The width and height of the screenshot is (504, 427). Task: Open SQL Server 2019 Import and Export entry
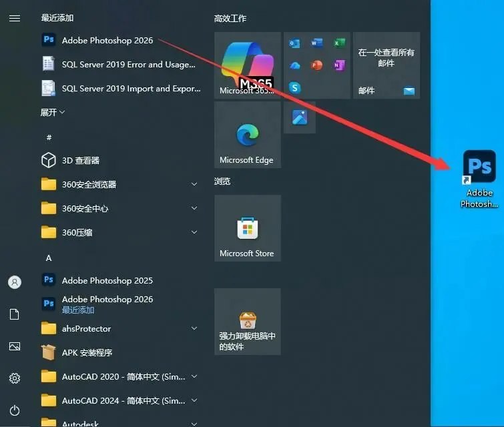(121, 88)
